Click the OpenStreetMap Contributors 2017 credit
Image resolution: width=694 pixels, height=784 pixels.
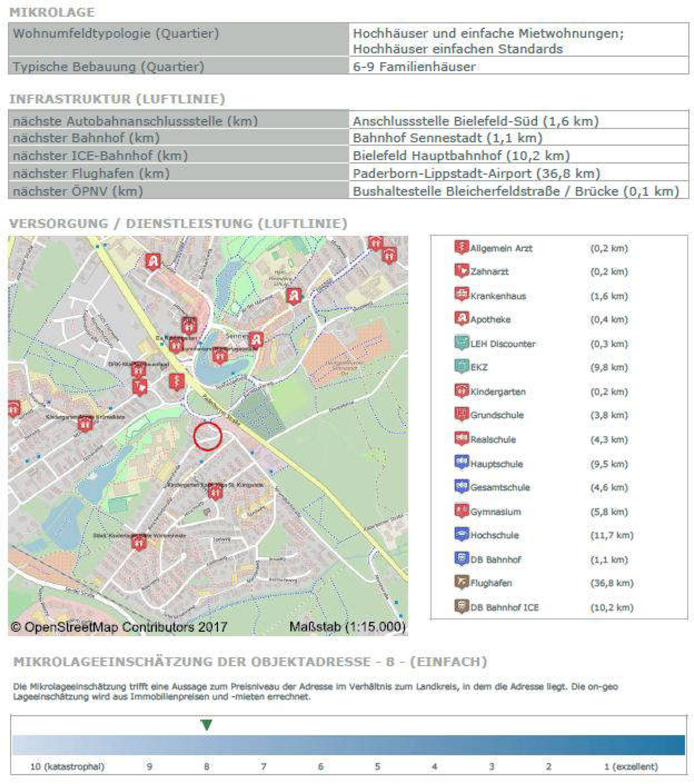[x=119, y=627]
